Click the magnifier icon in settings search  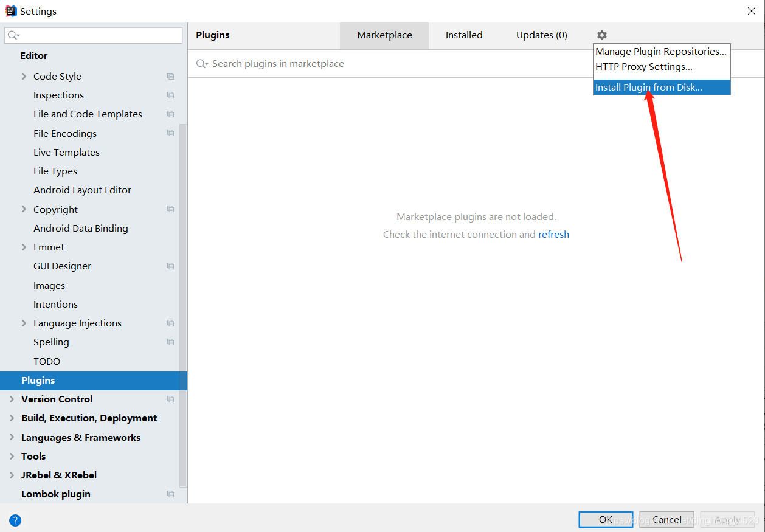click(x=13, y=35)
